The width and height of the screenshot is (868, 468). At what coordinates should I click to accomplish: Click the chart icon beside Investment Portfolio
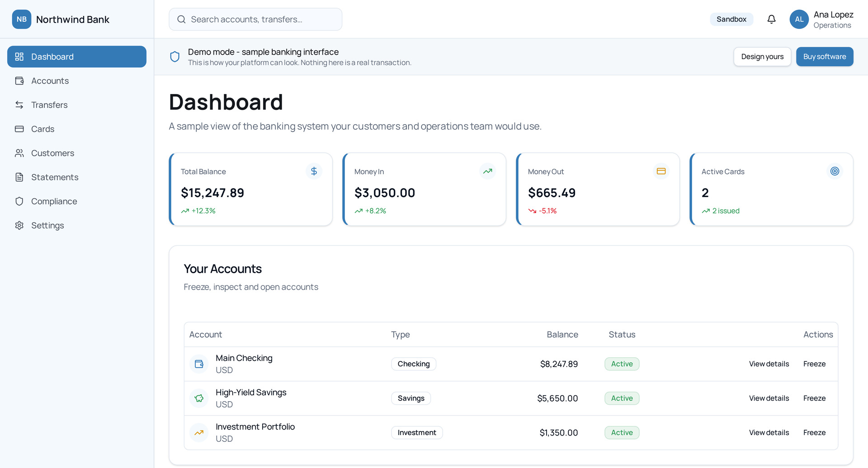click(x=199, y=433)
